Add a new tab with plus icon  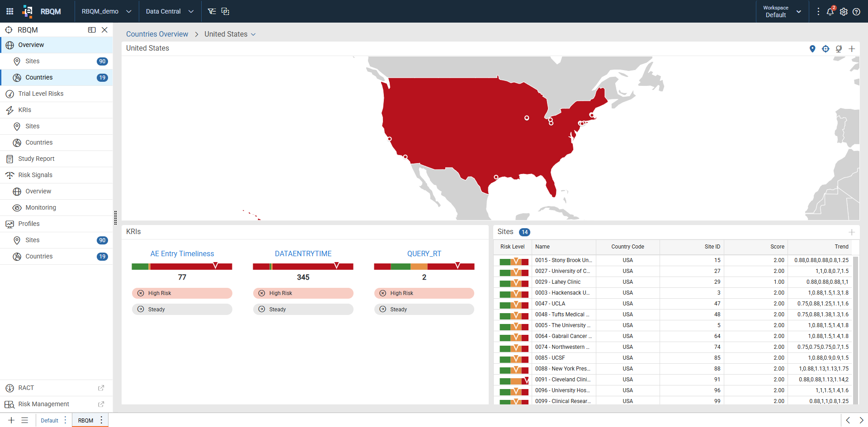click(x=11, y=420)
